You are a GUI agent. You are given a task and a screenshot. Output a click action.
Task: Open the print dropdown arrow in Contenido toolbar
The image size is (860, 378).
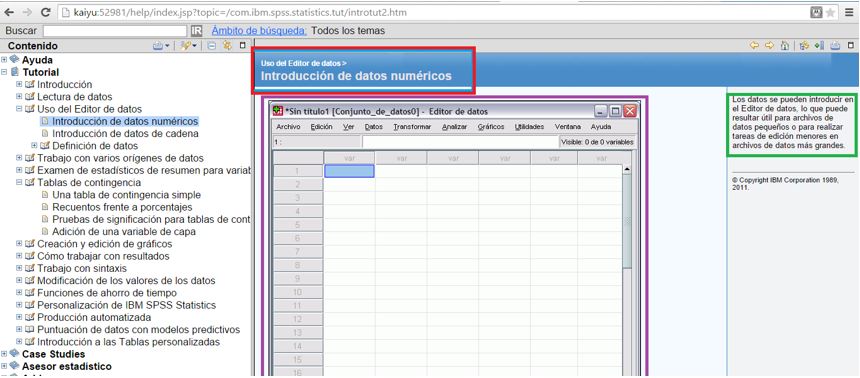point(167,46)
